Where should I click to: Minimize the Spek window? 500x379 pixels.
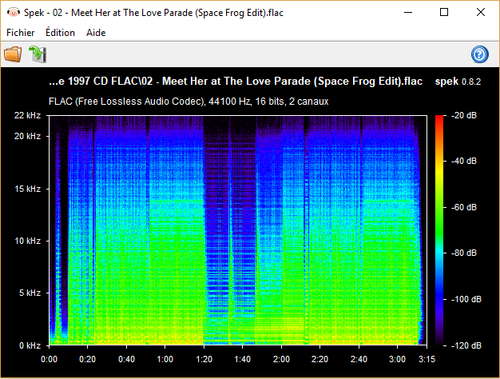[408, 13]
